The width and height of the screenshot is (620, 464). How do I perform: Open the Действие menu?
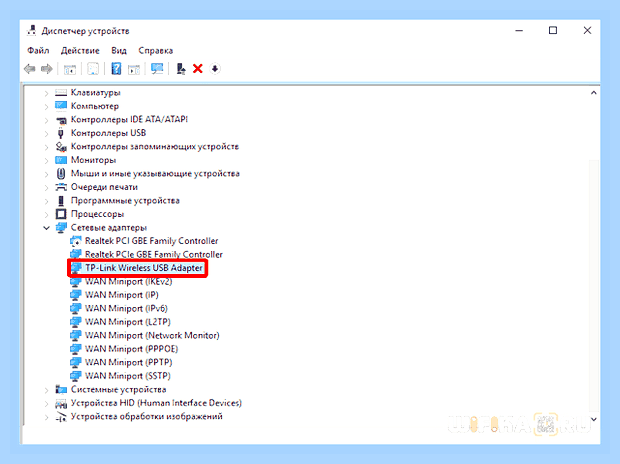[80, 51]
